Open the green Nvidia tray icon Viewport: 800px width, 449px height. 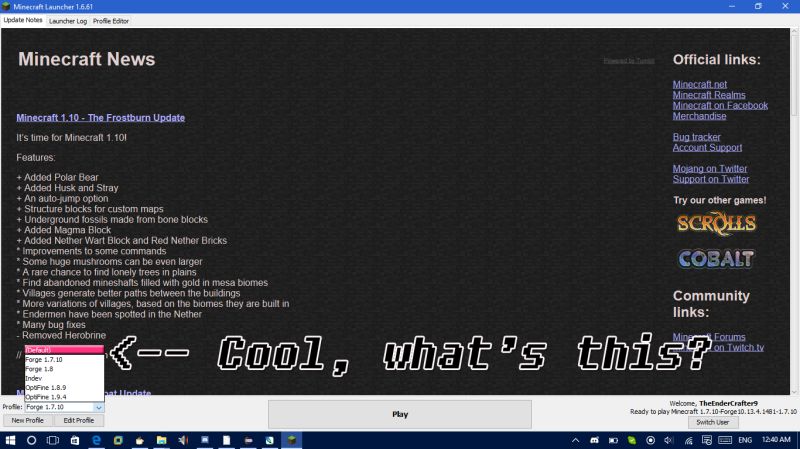pyautogui.click(x=632, y=440)
